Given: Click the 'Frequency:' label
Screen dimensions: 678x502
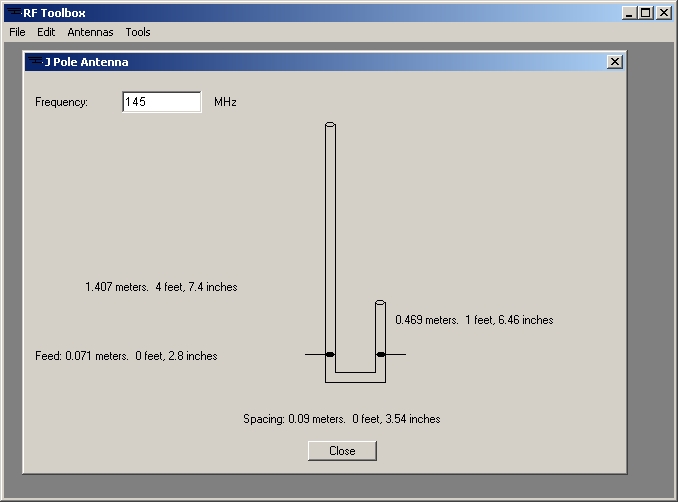Looking at the screenshot, I should (61, 102).
